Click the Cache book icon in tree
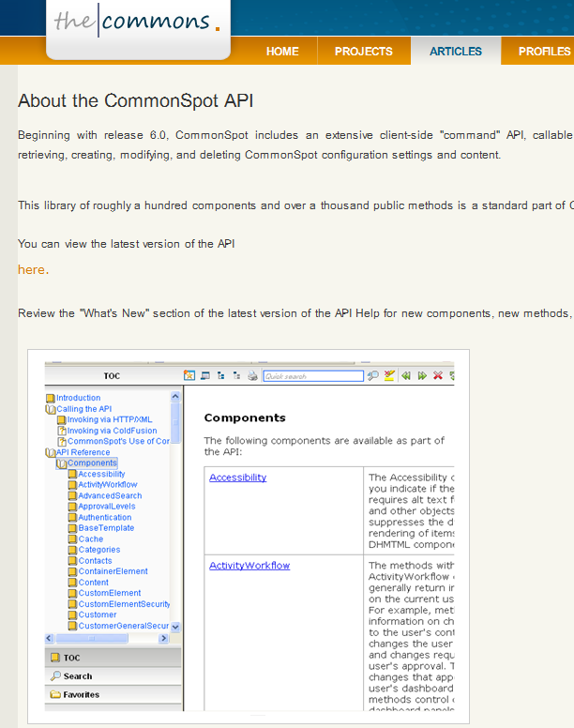 (x=72, y=539)
